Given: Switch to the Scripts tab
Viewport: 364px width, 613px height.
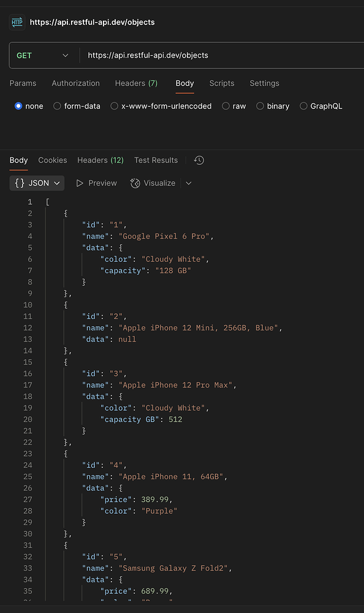Looking at the screenshot, I should tap(221, 83).
